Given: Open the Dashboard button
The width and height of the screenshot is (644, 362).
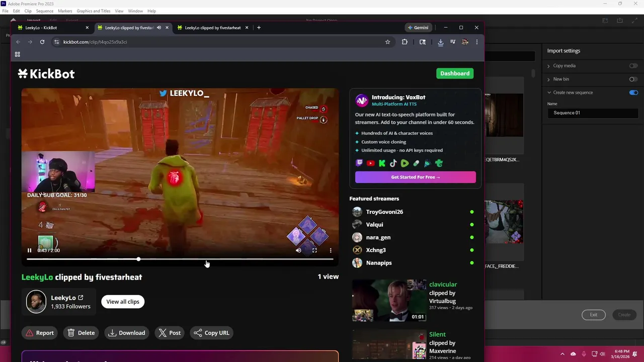Looking at the screenshot, I should click(x=455, y=73).
